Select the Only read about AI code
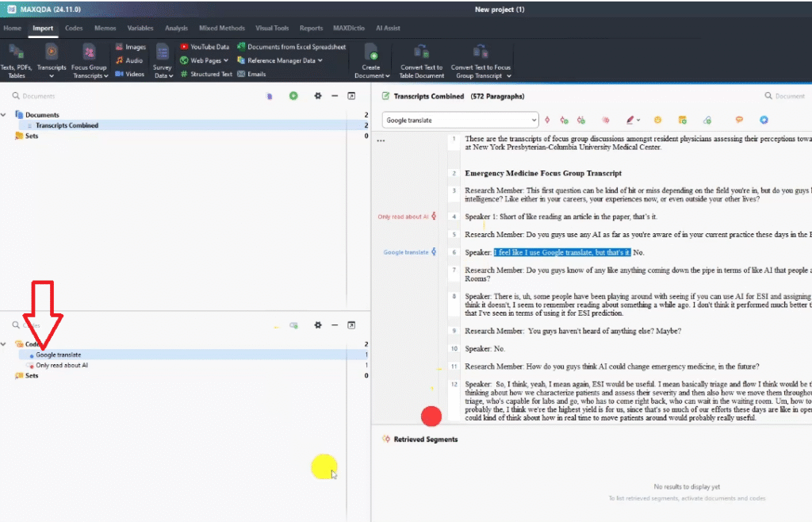 click(61, 366)
